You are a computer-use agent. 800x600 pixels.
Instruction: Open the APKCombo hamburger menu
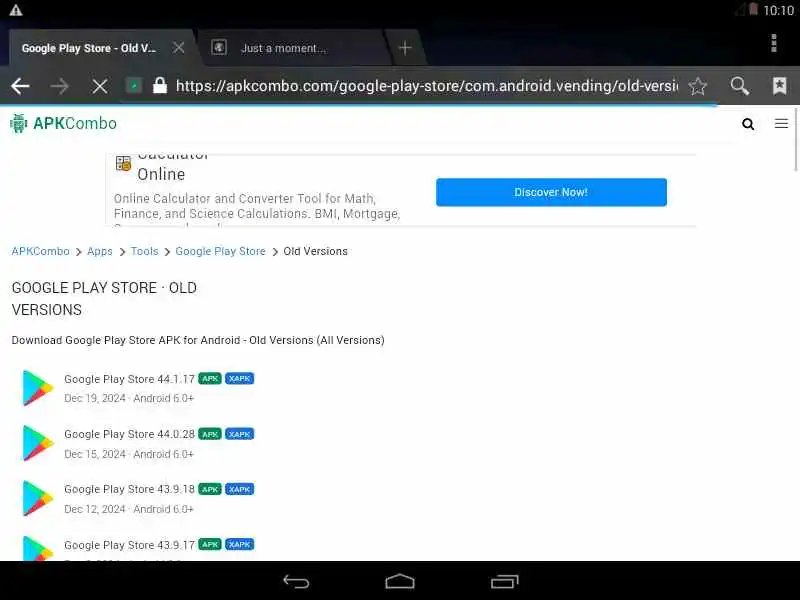781,123
